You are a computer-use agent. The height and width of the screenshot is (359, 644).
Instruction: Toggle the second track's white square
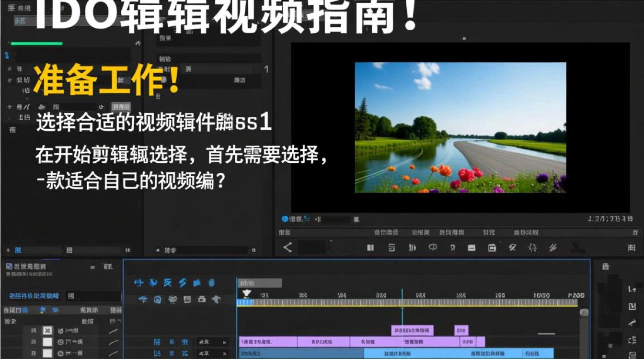tap(47, 342)
